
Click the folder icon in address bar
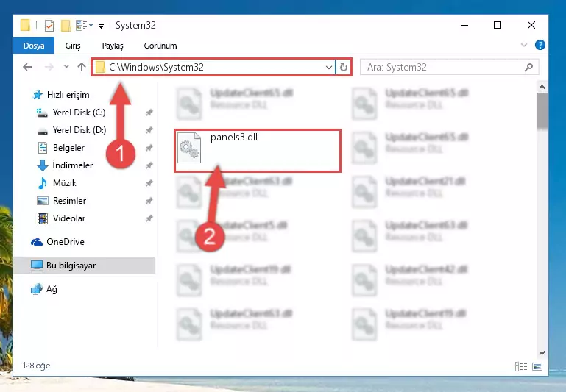(x=100, y=67)
